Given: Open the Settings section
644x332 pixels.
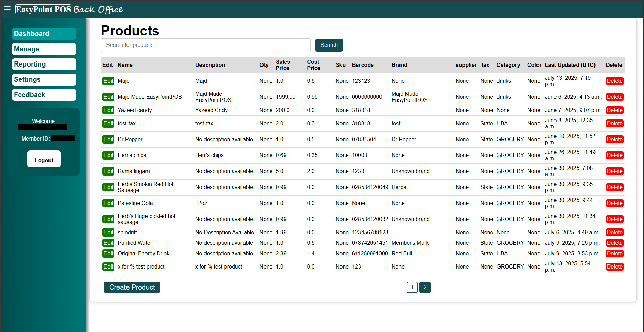Looking at the screenshot, I should click(44, 79).
